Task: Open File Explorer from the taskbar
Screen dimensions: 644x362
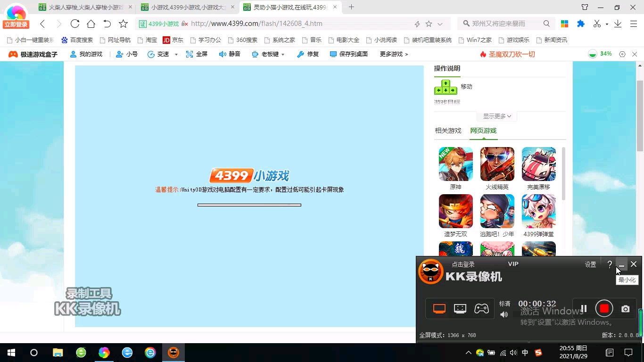Action: click(58, 353)
